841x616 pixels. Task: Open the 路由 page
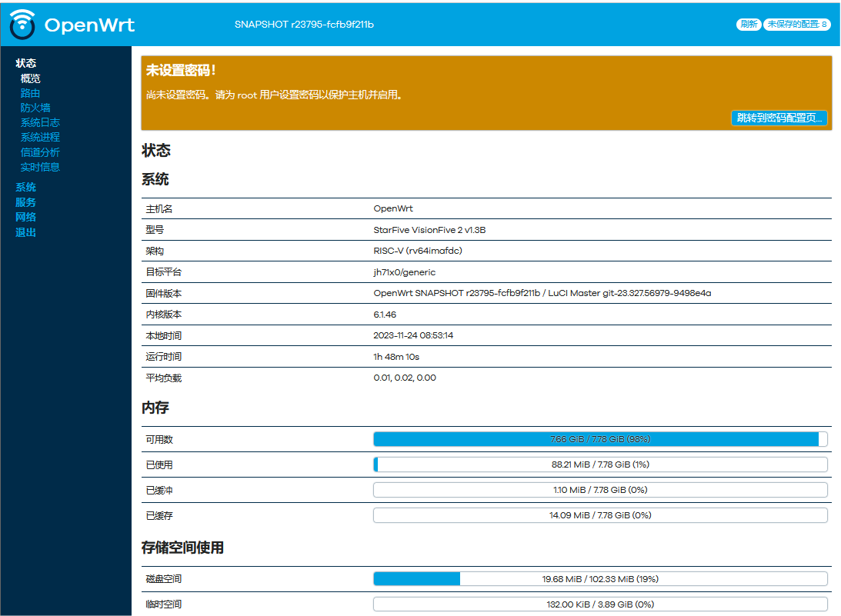coord(31,93)
